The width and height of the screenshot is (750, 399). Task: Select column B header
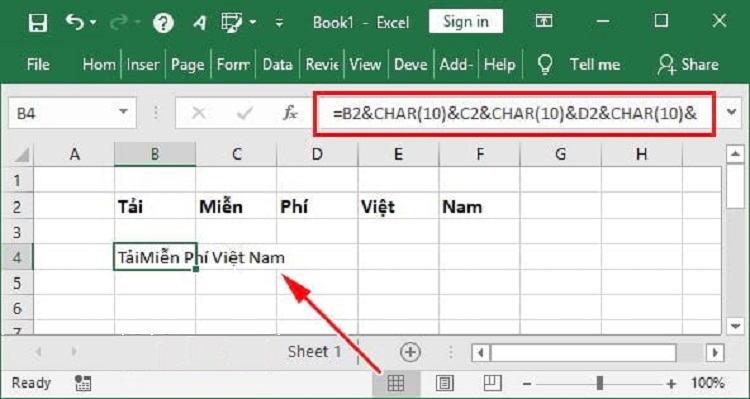tap(155, 154)
